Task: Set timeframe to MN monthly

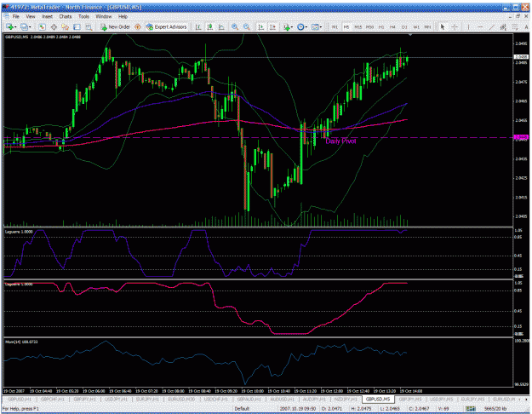Action: [427, 26]
